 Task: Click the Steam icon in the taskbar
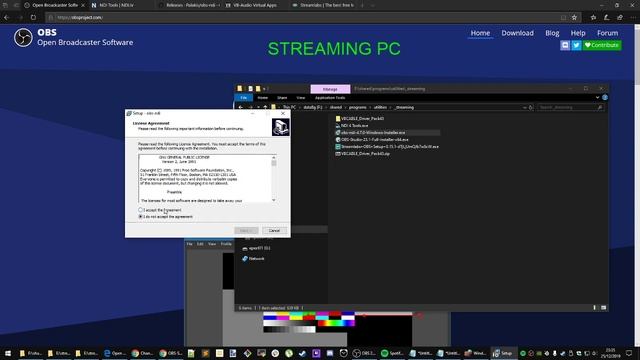[302, 353]
